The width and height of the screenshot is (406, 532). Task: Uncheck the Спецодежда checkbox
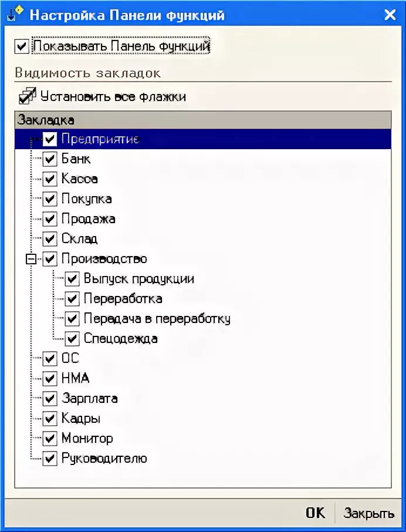(72, 339)
